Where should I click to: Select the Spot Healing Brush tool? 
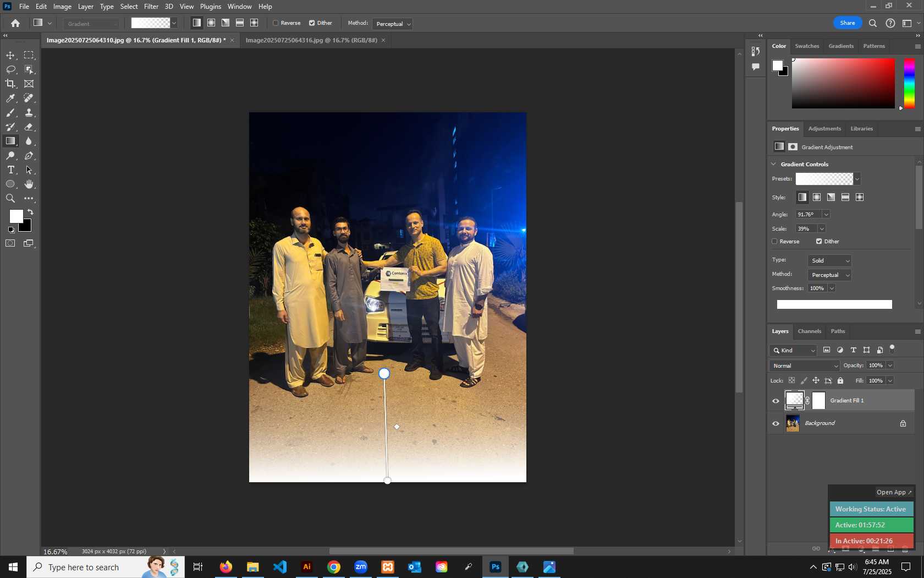[29, 98]
